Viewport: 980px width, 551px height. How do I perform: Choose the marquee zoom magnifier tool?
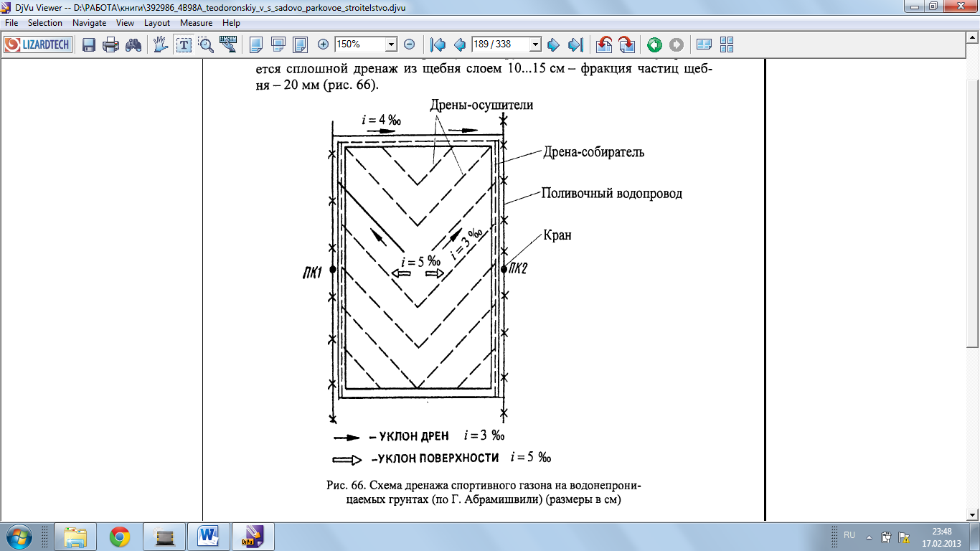click(x=206, y=44)
